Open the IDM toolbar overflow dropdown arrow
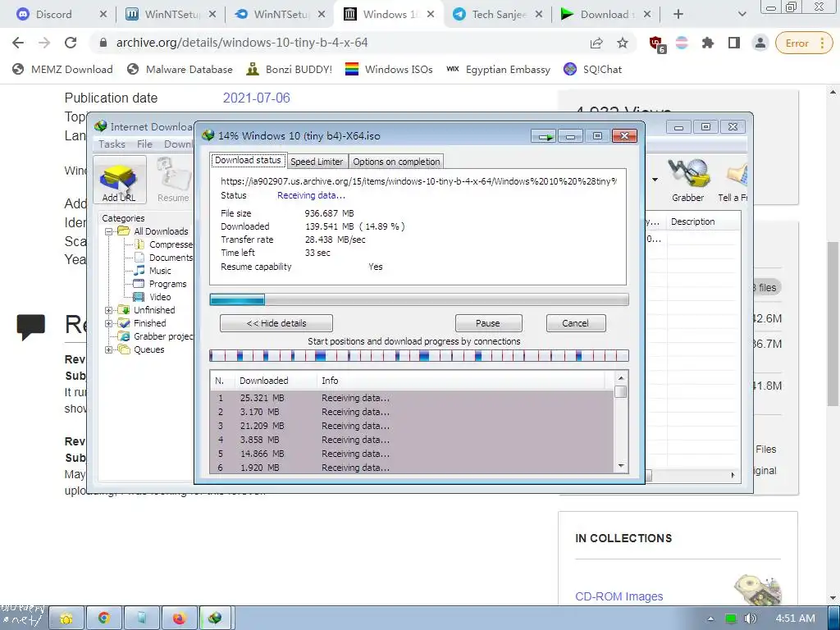This screenshot has height=630, width=840. tap(655, 180)
